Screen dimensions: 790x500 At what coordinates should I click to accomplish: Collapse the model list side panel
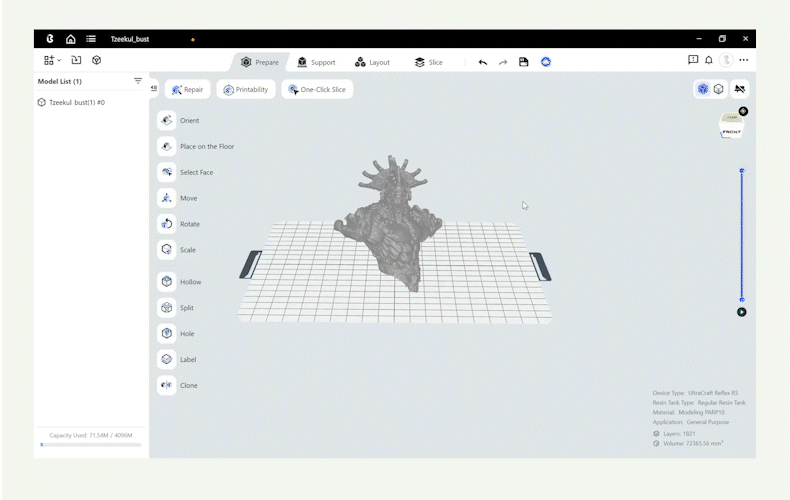pos(154,89)
